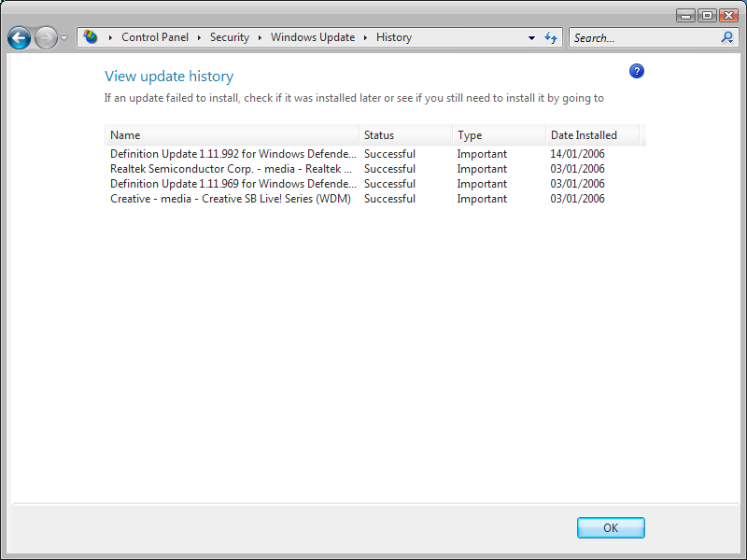Focus the Search input field
Viewport: 747px width, 560px height.
[x=643, y=37]
